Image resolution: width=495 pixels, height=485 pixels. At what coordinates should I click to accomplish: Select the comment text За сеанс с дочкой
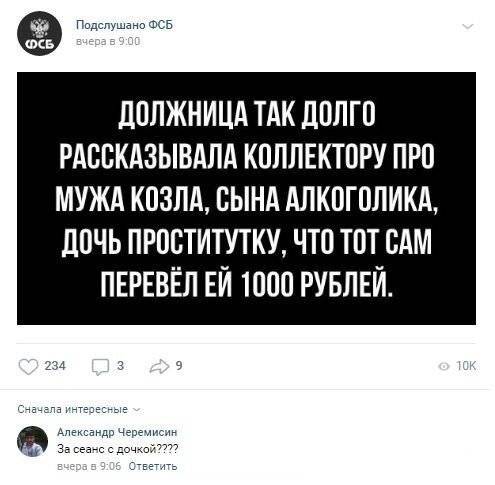click(118, 449)
